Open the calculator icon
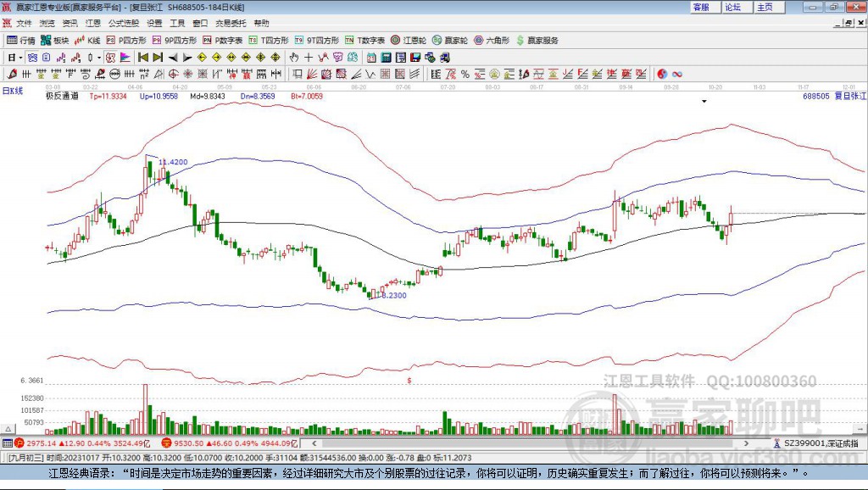The image size is (868, 490). (x=386, y=58)
